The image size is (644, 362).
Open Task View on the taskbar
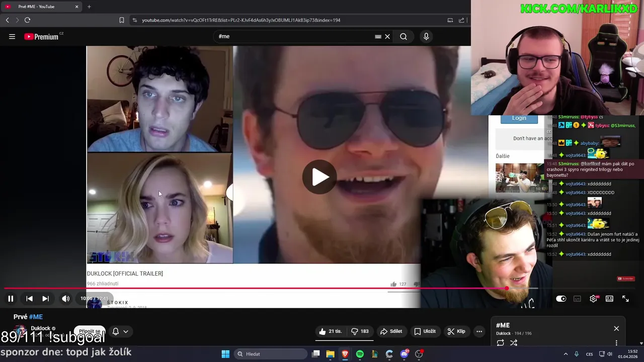315,354
